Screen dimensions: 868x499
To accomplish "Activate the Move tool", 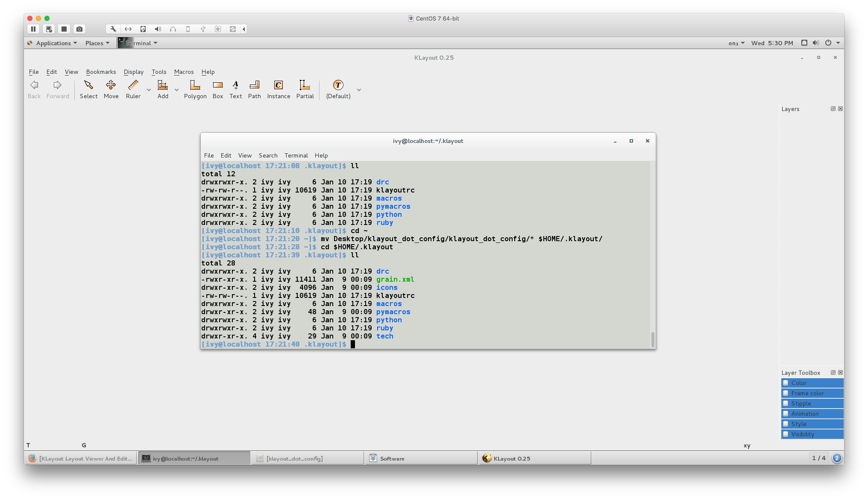I will point(111,89).
